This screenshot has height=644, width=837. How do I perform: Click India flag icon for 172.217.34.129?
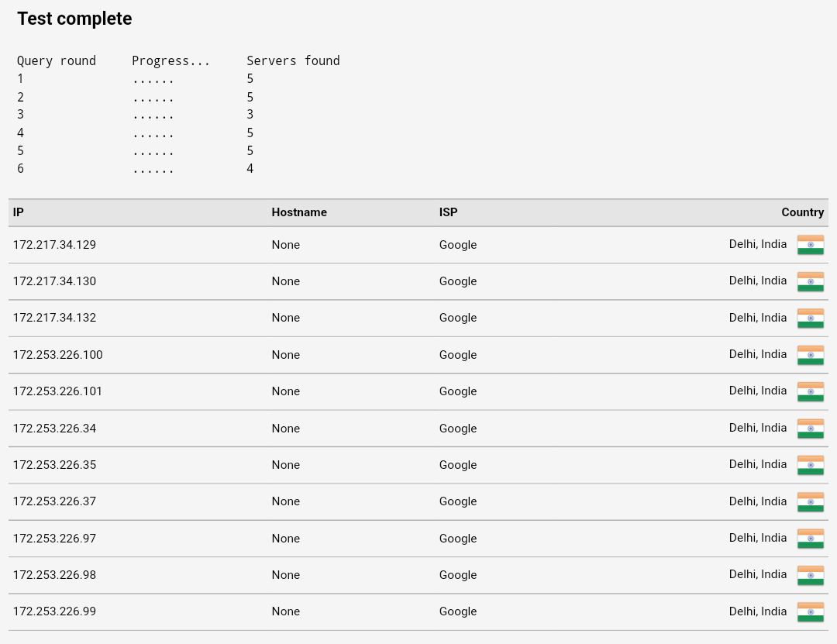[x=811, y=245]
